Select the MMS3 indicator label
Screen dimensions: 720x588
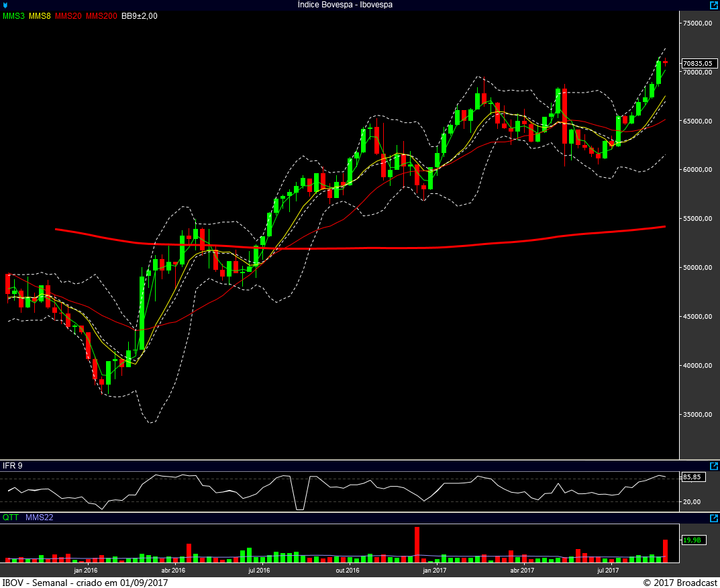(13, 16)
